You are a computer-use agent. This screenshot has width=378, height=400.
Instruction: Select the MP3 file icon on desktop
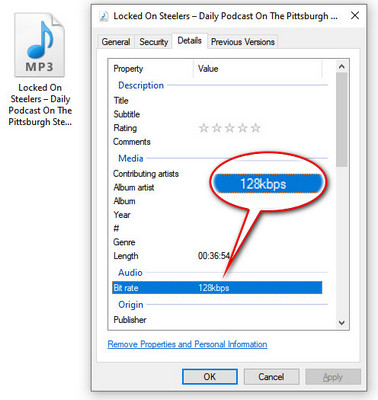pos(39,45)
